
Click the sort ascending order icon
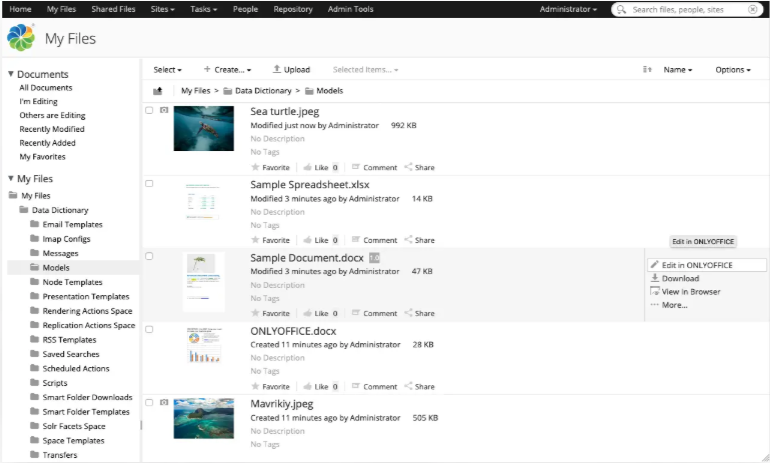click(647, 70)
